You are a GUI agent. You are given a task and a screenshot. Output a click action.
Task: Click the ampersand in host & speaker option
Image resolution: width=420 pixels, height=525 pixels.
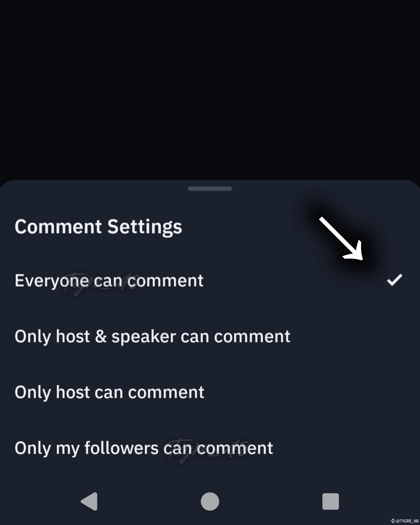click(x=101, y=336)
